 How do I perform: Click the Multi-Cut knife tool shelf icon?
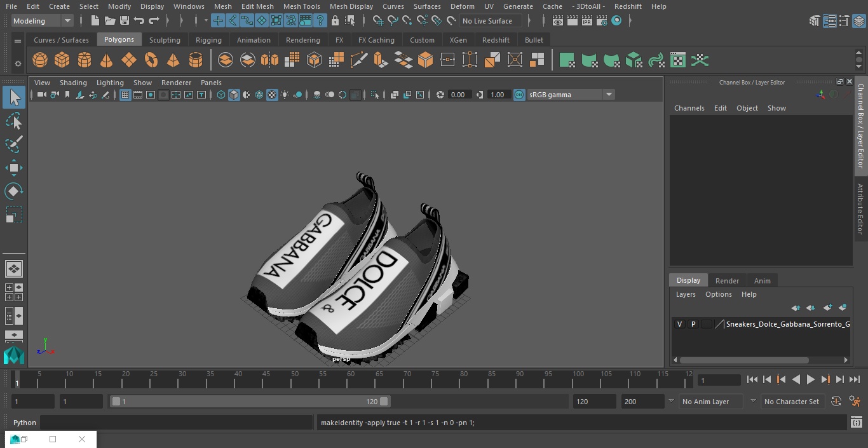tap(358, 60)
